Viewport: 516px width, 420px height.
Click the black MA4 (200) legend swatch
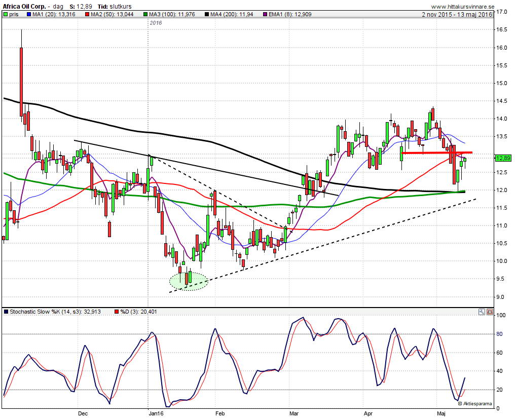point(206,15)
